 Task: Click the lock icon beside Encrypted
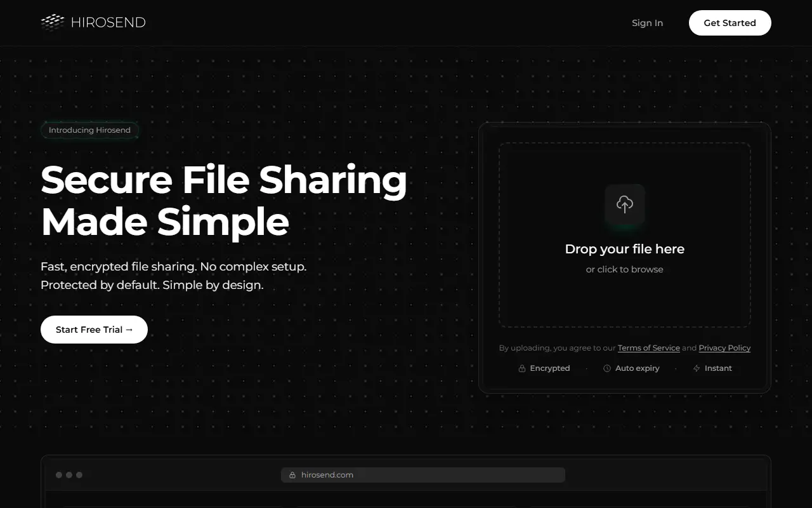pyautogui.click(x=522, y=368)
